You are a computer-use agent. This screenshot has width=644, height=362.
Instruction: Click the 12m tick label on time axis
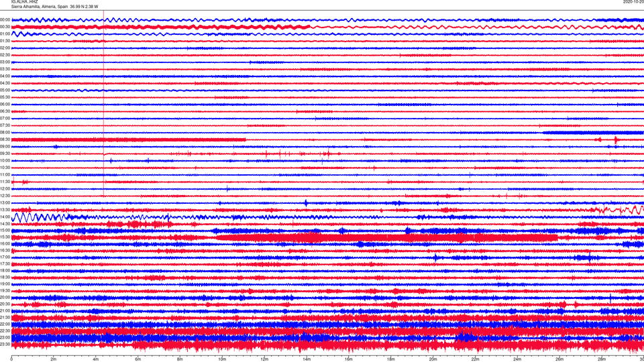pos(264,359)
